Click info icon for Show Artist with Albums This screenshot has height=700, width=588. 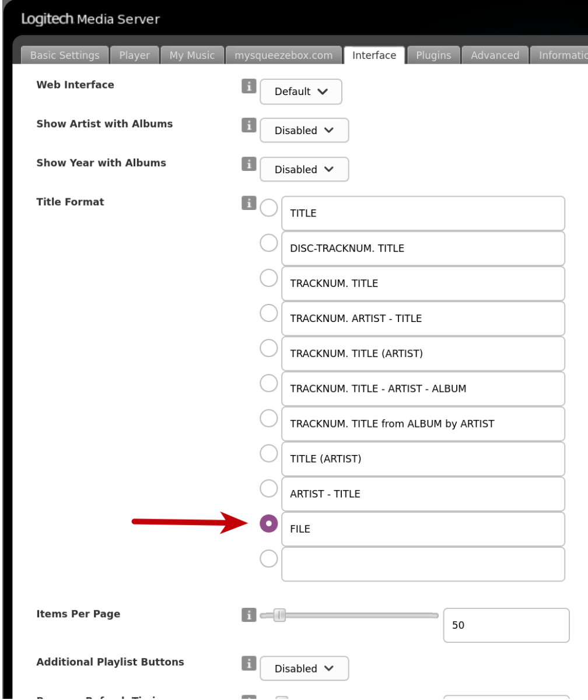click(249, 125)
